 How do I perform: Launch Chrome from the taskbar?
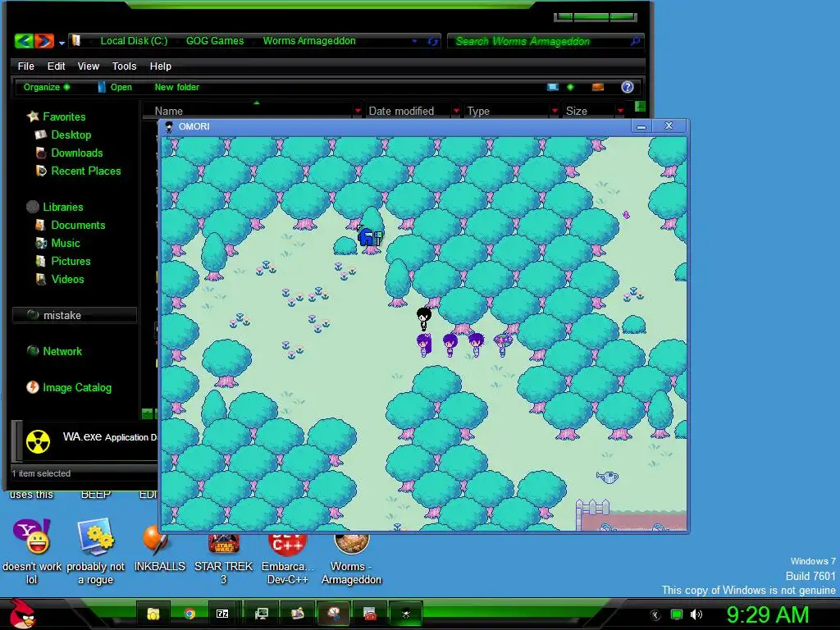[x=189, y=614]
